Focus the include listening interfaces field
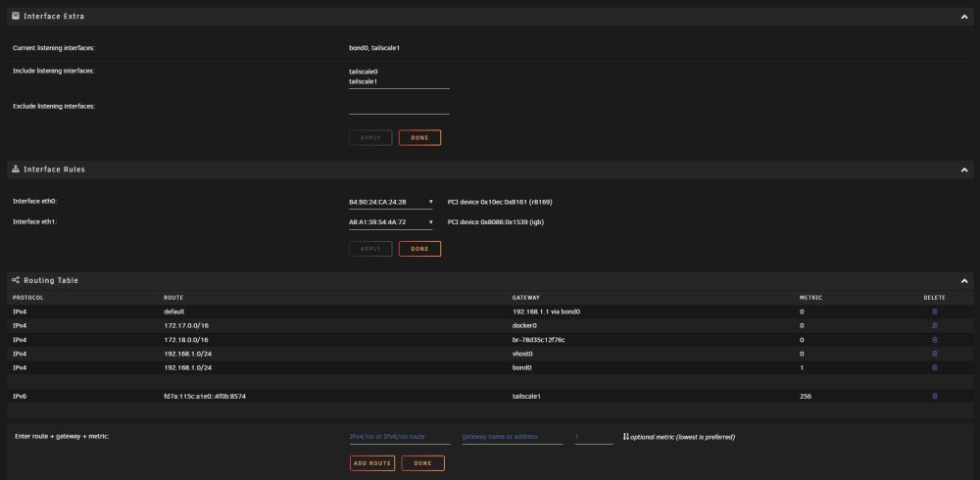The width and height of the screenshot is (980, 480). pos(400,77)
